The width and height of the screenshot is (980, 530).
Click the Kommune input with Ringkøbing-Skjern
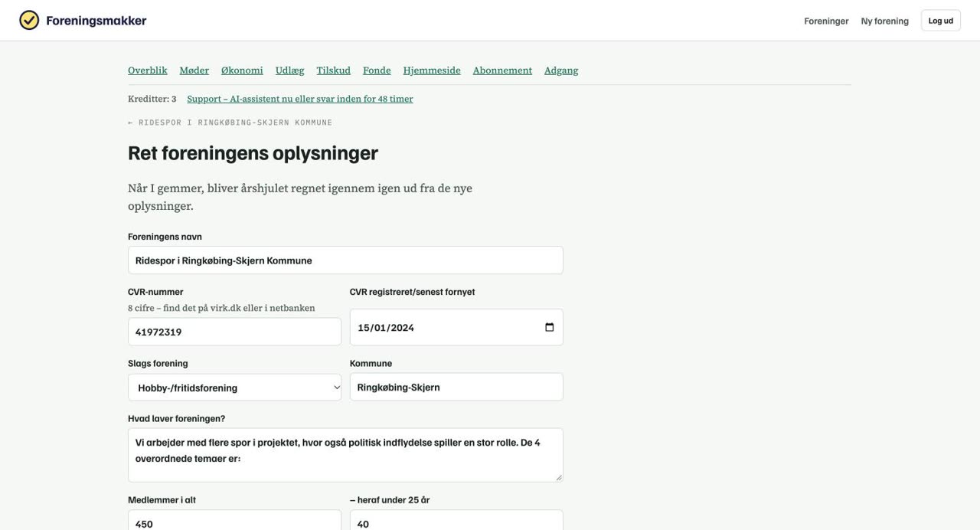tap(456, 387)
